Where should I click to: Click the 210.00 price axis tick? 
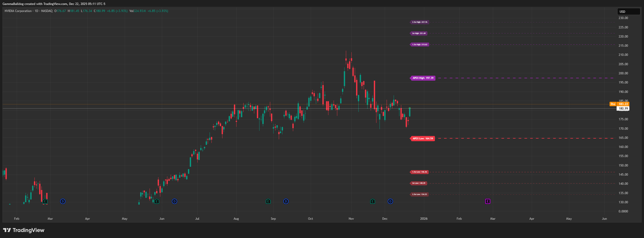click(x=623, y=55)
